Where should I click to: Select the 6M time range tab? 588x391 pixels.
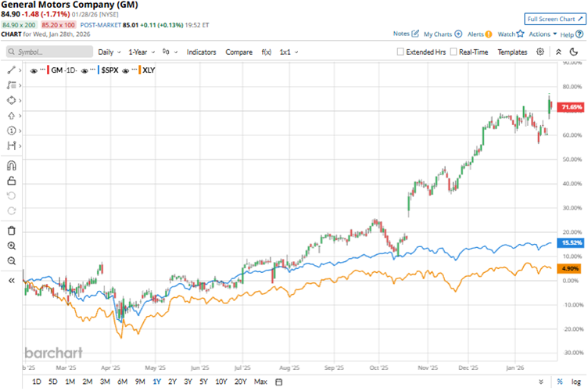[122, 382]
